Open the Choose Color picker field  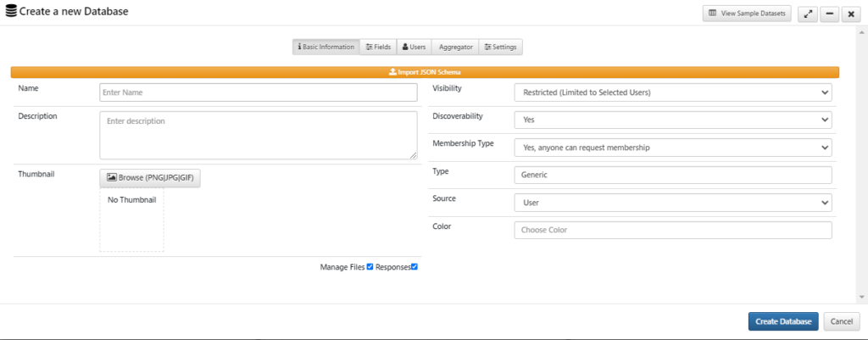coord(672,230)
